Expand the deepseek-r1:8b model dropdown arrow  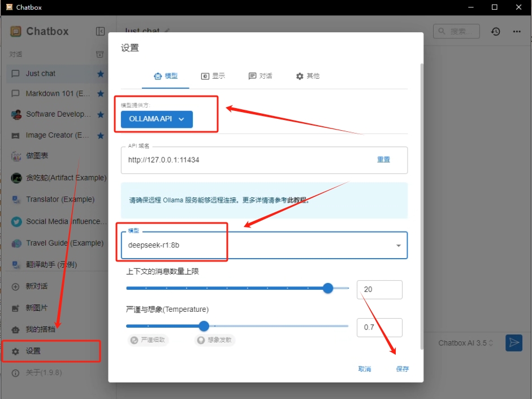[x=399, y=246]
